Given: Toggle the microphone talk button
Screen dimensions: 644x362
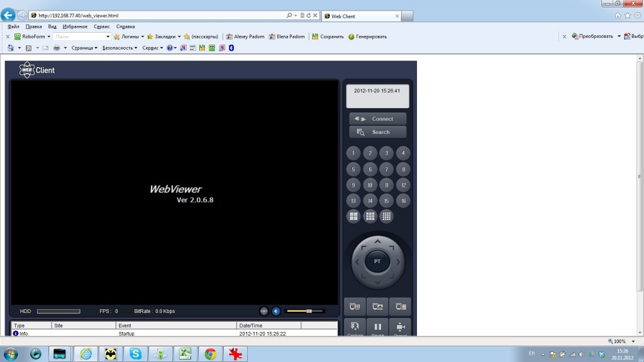Looking at the screenshot, I should (264, 311).
